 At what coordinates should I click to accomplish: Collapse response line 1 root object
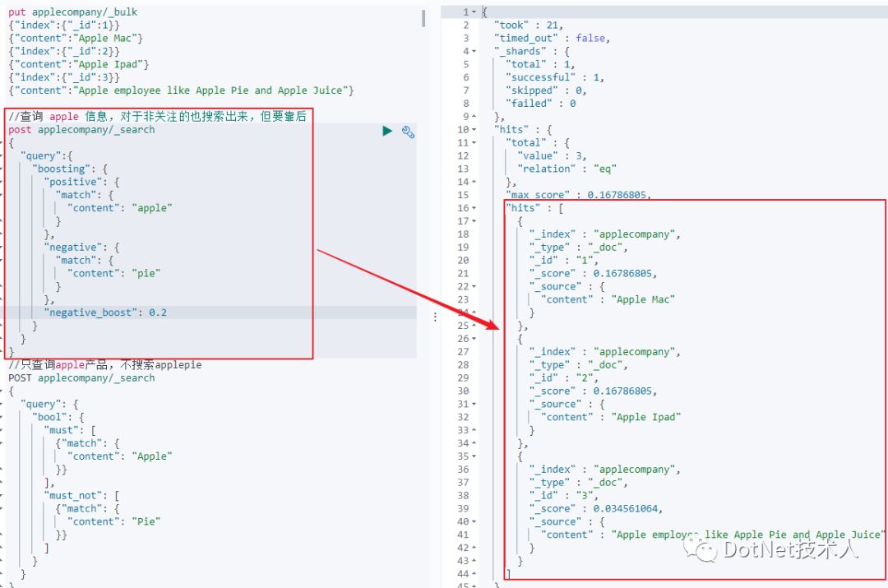pos(474,12)
